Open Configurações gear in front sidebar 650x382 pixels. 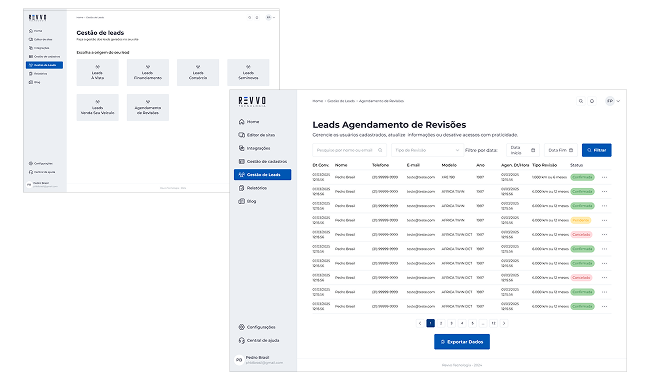(x=242, y=327)
